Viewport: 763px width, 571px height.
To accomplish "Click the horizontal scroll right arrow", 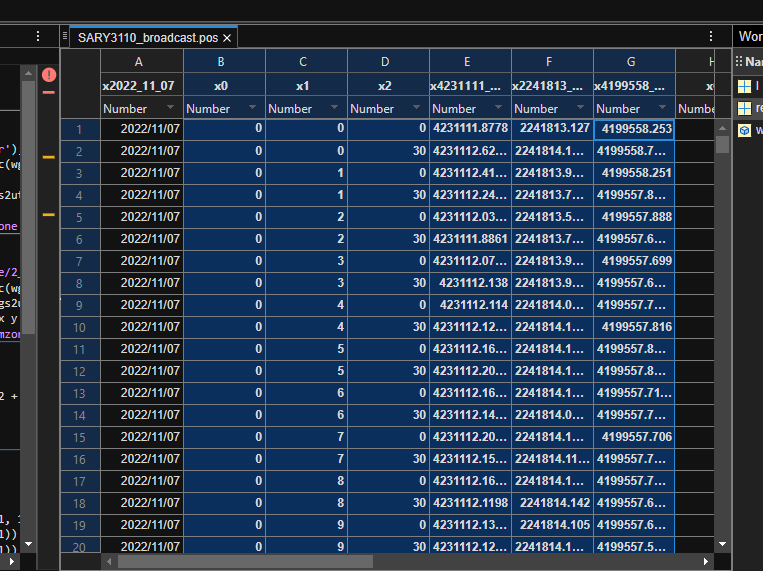I will tap(706, 562).
